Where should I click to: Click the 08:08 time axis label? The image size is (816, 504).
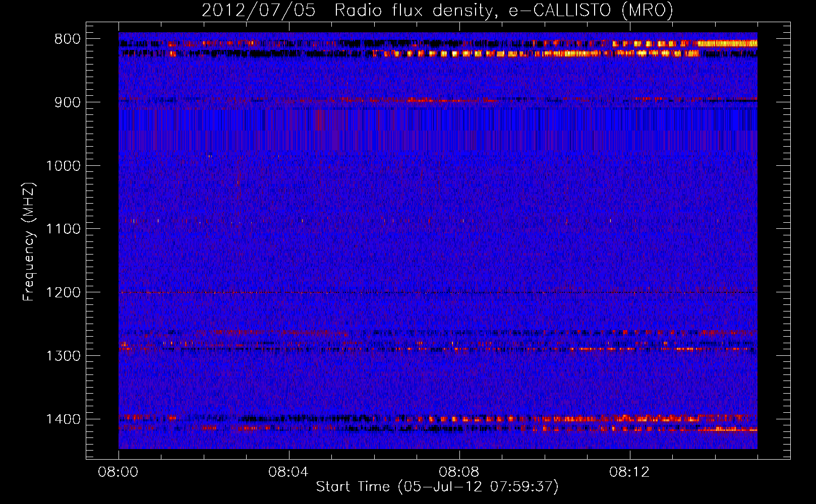coord(459,472)
